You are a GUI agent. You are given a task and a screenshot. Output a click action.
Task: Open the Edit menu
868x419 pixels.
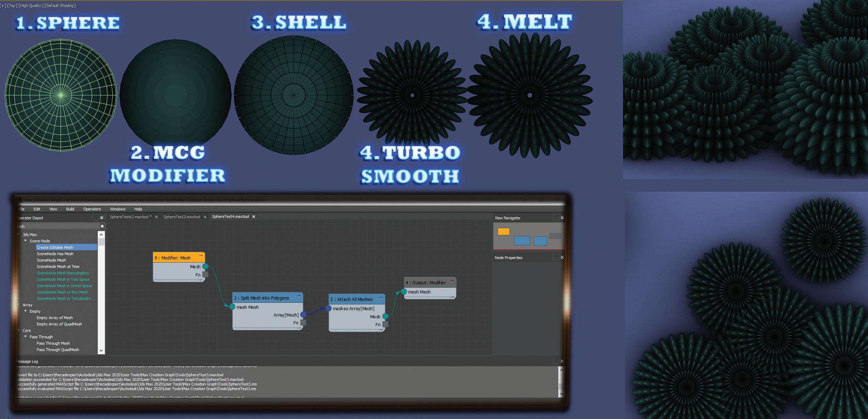click(x=37, y=209)
